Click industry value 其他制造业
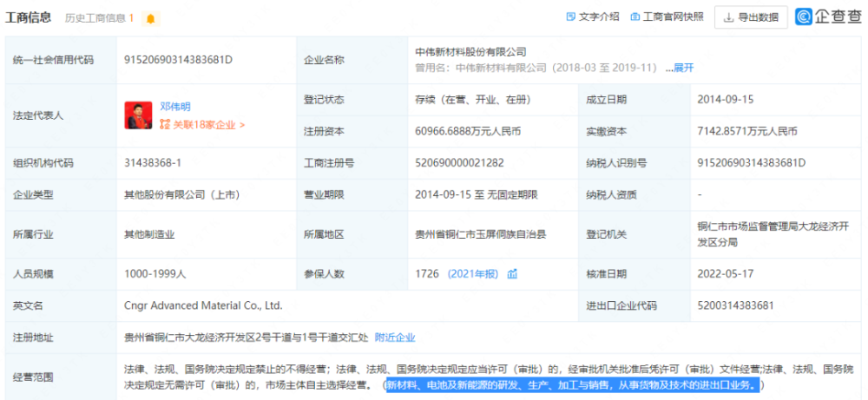Viewport: 868px width, 400px height. click(149, 234)
